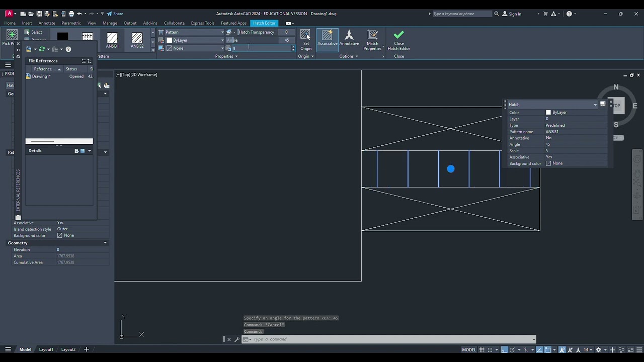Click the quick properties Color ByLayer swatch
The image size is (644, 362).
pos(548,113)
